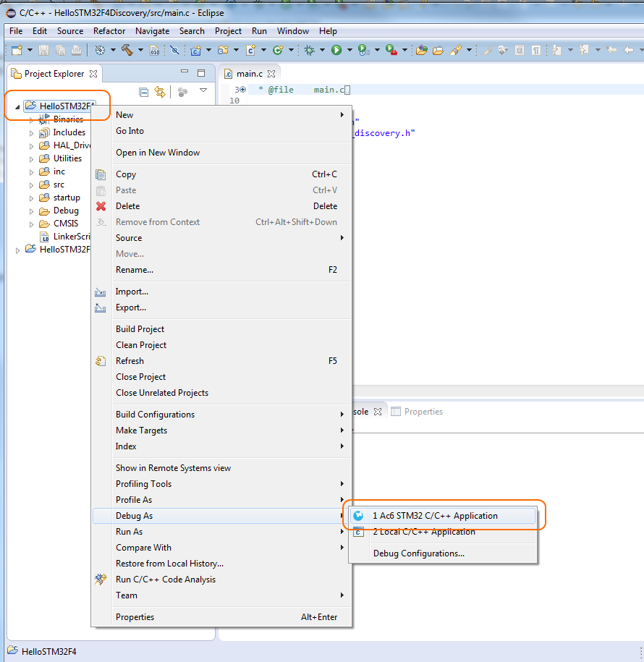Click the New wizard toolbar icon
The width and height of the screenshot is (644, 662).
17,50
